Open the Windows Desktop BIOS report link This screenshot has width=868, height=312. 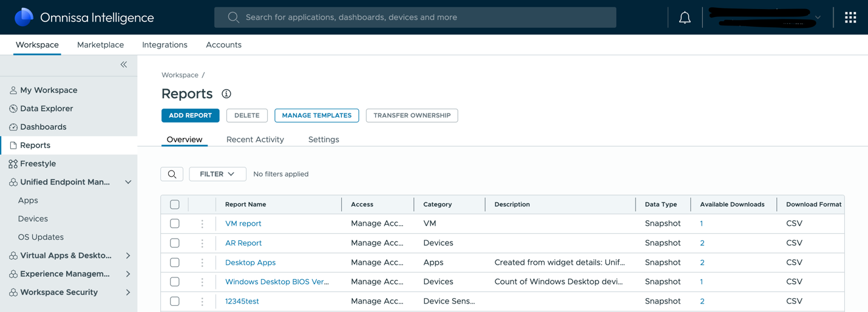277,282
